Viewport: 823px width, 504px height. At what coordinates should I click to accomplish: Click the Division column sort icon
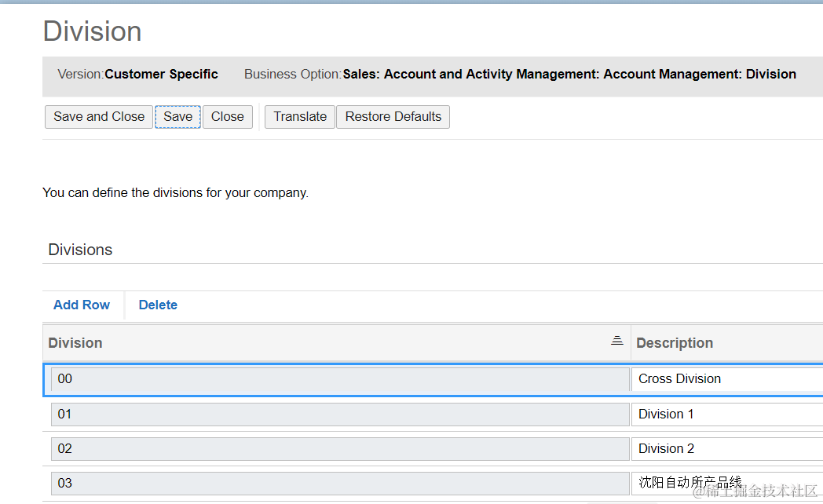pos(616,340)
